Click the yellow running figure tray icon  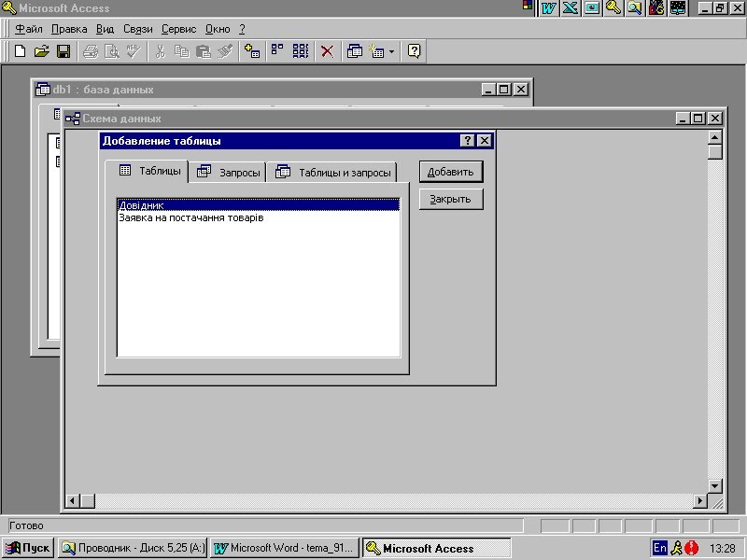(676, 549)
